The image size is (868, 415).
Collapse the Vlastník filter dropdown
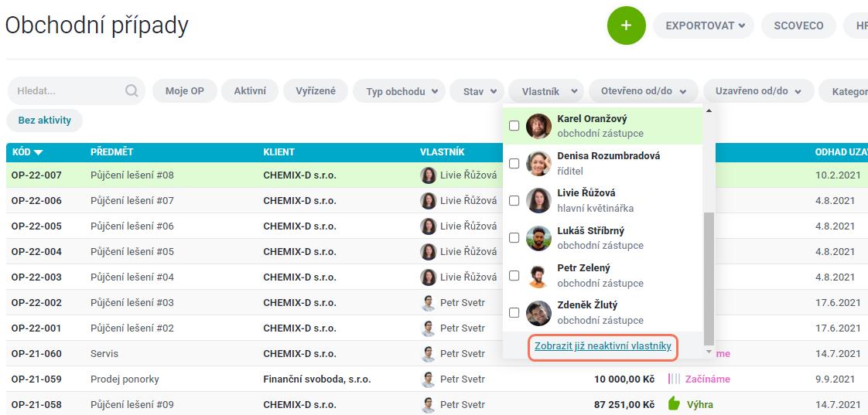545,91
